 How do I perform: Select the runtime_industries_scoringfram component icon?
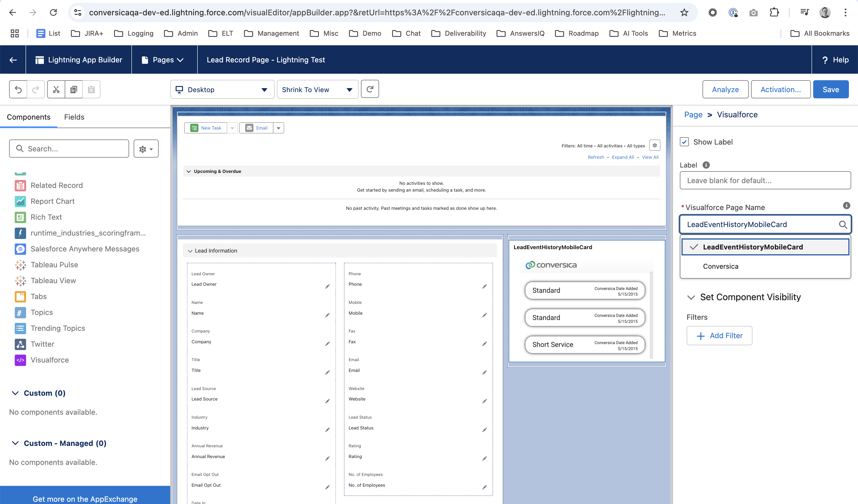pos(20,233)
